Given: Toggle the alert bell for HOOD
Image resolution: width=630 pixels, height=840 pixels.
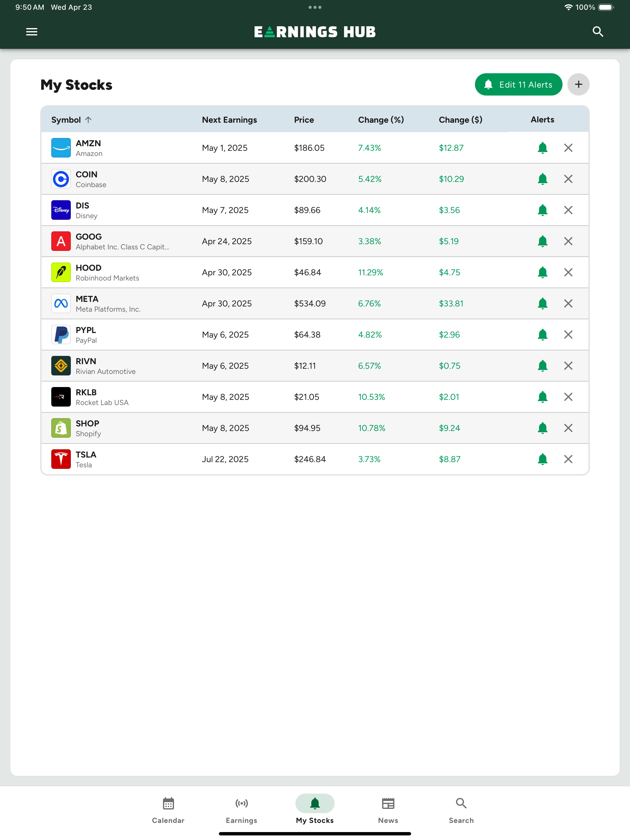Looking at the screenshot, I should [542, 272].
